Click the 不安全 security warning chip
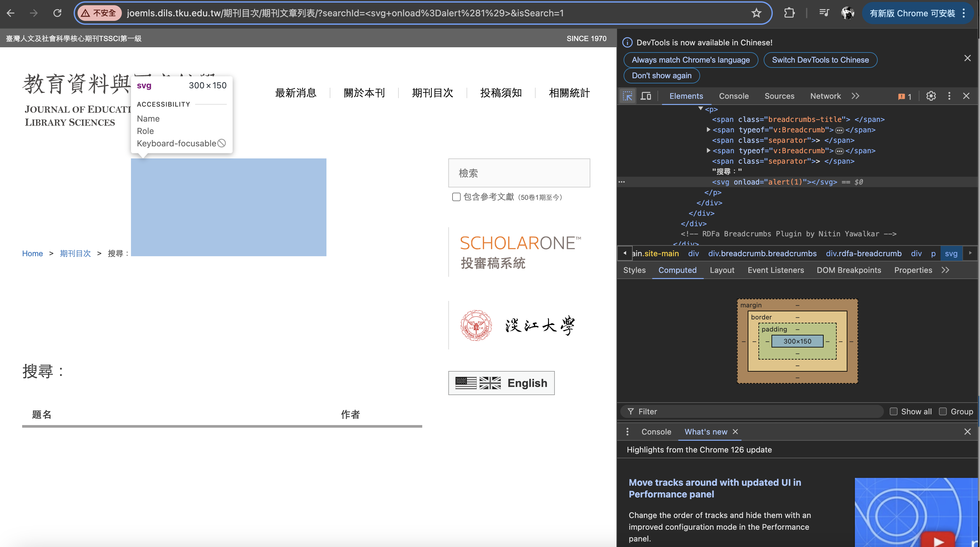The width and height of the screenshot is (980, 547). [99, 13]
